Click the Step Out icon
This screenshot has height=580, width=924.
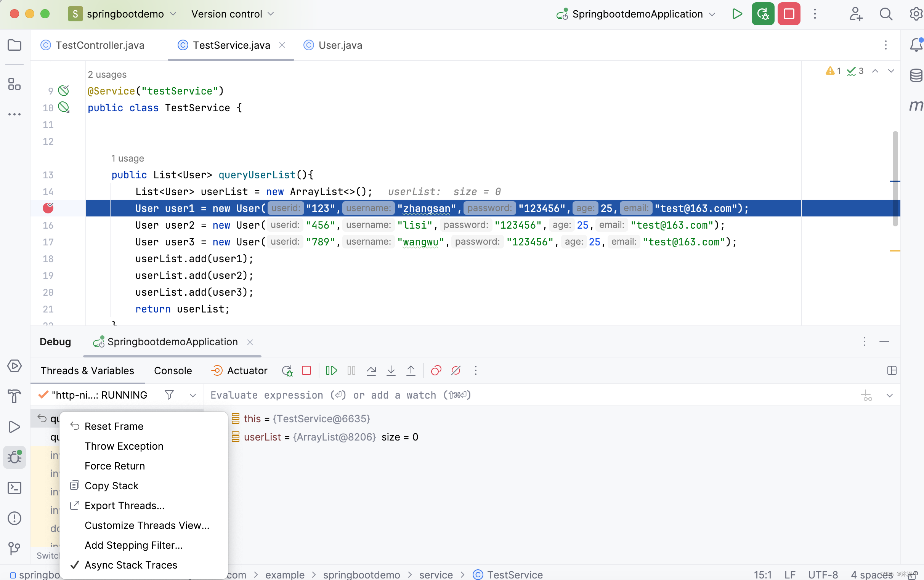coord(411,370)
